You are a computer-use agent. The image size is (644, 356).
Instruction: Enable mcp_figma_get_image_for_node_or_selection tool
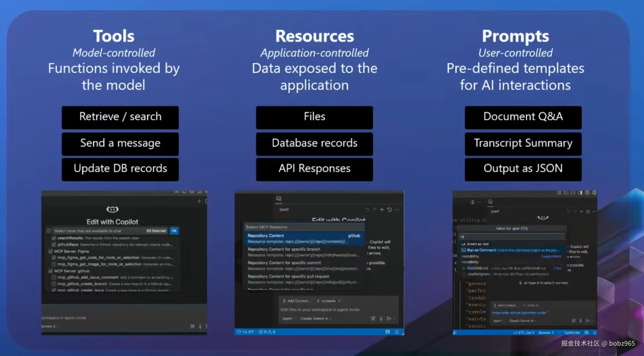pos(54,264)
